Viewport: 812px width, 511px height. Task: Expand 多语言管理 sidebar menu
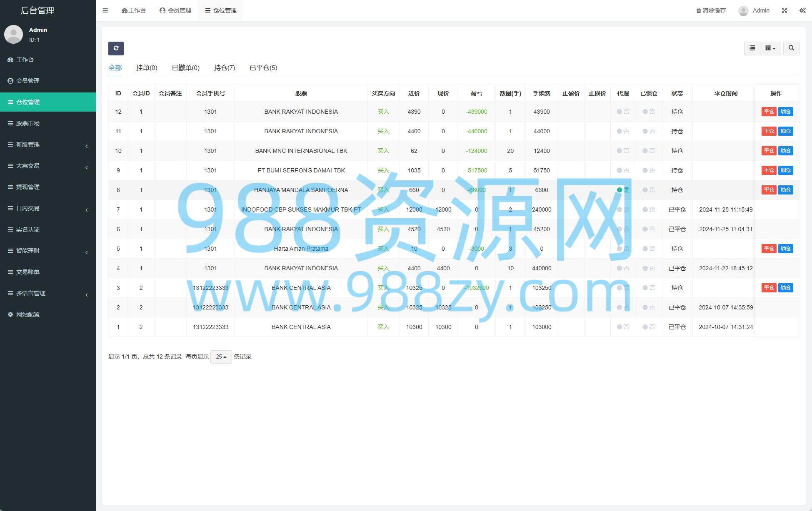48,293
